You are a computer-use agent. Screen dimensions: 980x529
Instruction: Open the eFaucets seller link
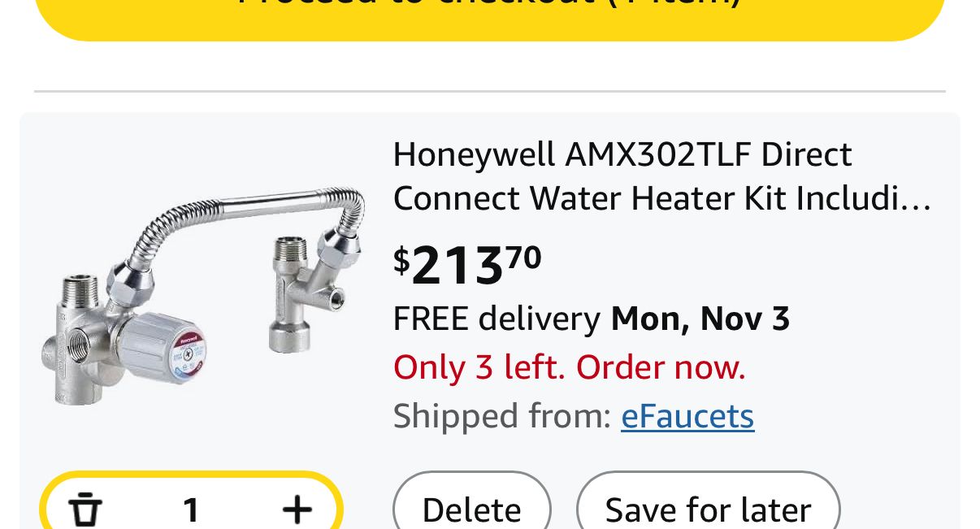tap(687, 416)
